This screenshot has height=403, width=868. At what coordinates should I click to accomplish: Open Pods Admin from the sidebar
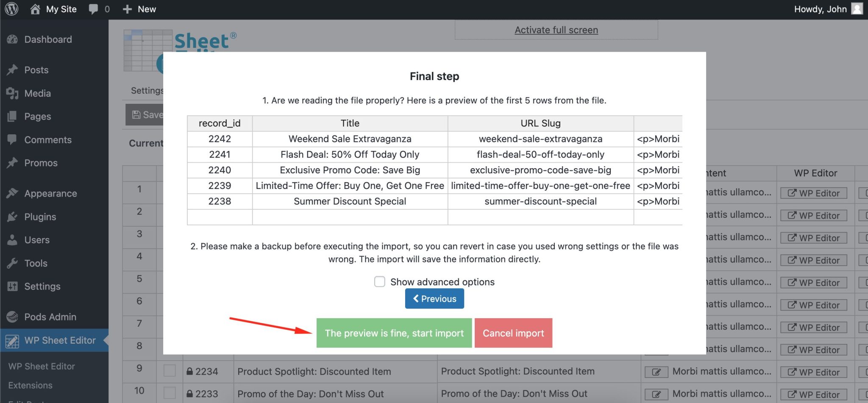click(x=49, y=317)
